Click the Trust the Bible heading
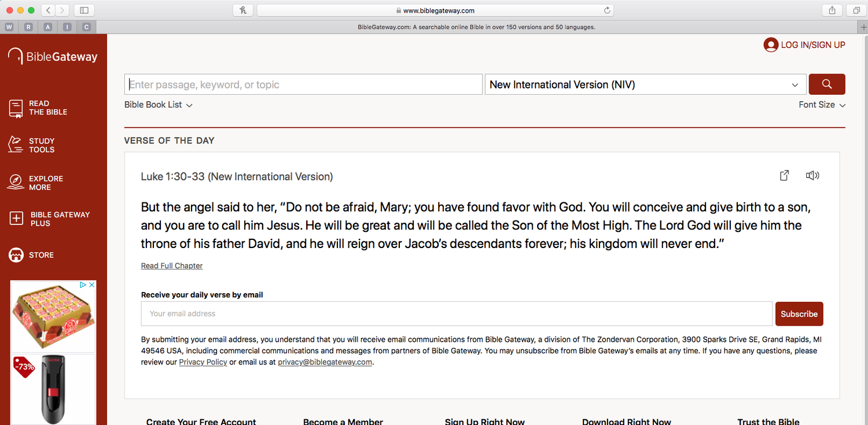This screenshot has height=425, width=868. point(768,421)
